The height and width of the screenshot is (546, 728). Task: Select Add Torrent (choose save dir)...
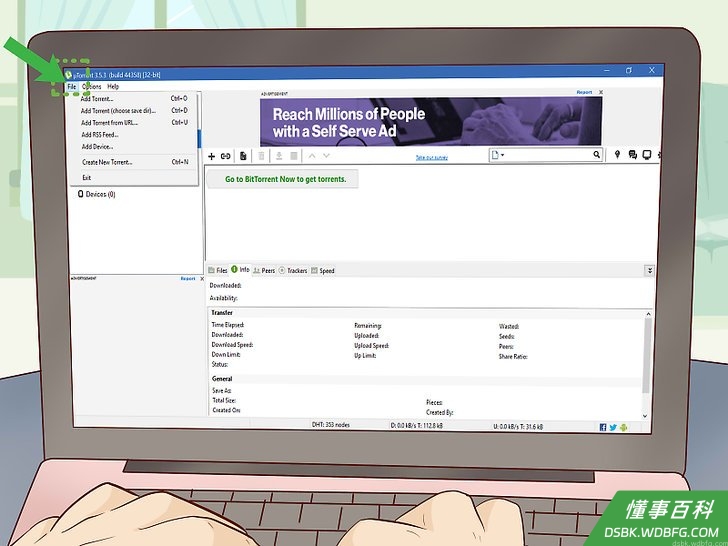134,110
